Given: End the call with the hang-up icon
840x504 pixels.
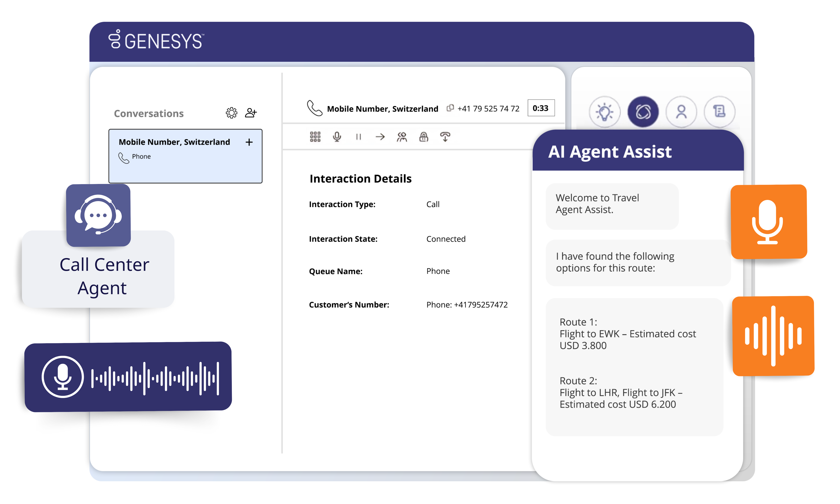Looking at the screenshot, I should (x=445, y=137).
